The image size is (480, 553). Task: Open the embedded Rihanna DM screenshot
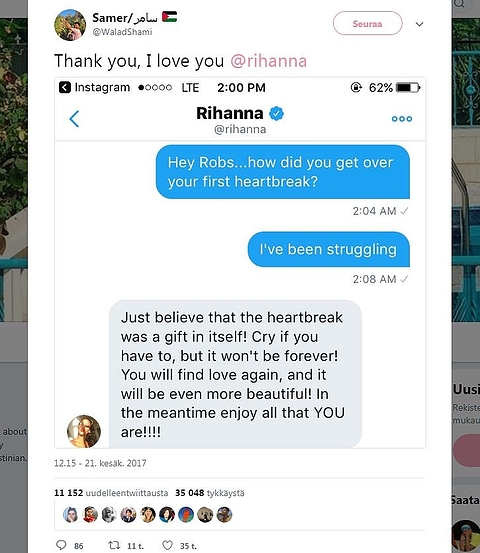(x=240, y=263)
